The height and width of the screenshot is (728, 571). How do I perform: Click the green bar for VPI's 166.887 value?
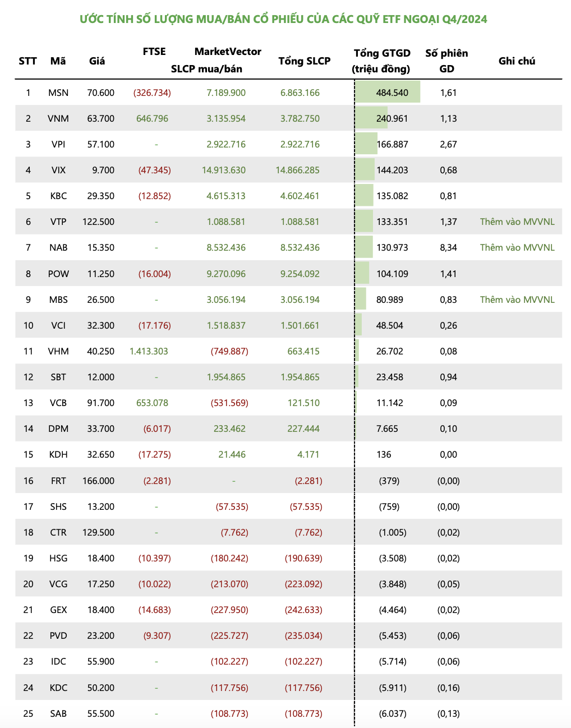tap(367, 144)
